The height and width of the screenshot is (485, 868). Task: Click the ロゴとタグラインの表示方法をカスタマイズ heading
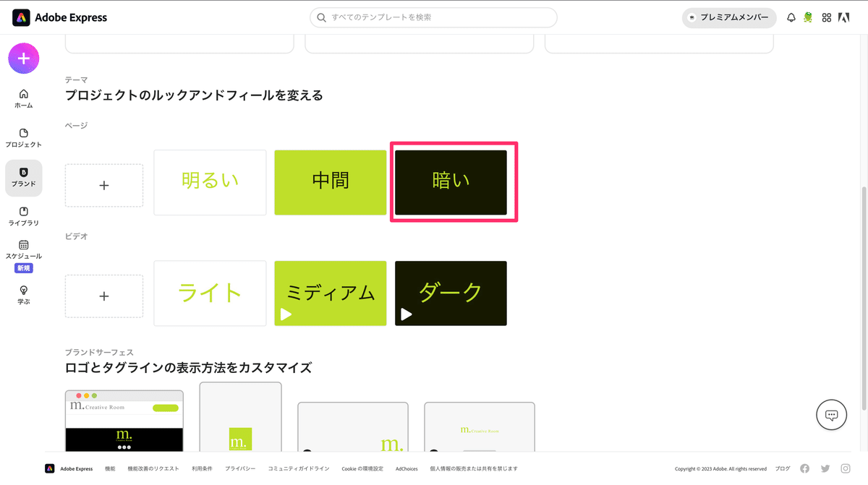pyautogui.click(x=189, y=368)
